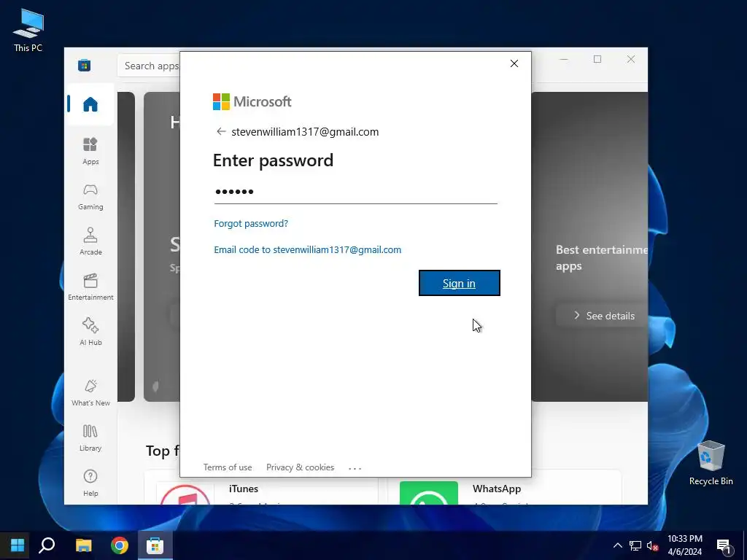Screen dimensions: 747x560
Task: Open Library in Store sidebar
Action: 90,438
